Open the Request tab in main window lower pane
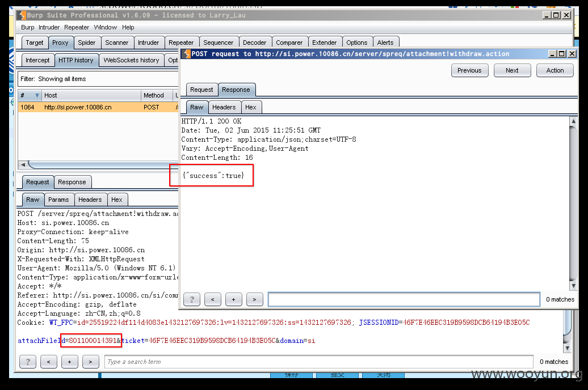The width and height of the screenshot is (588, 390). pyautogui.click(x=37, y=182)
